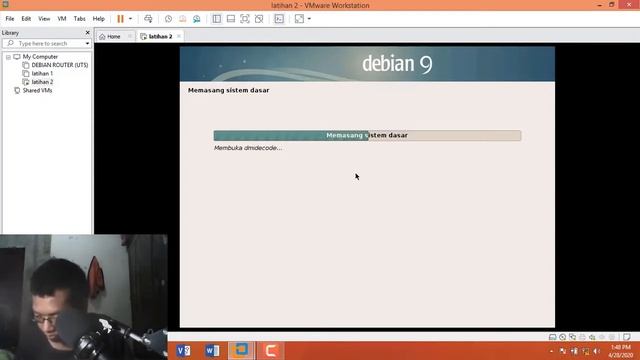Open the Camtasia taskbar icon
Image resolution: width=640 pixels, height=360 pixels.
pyautogui.click(x=271, y=351)
